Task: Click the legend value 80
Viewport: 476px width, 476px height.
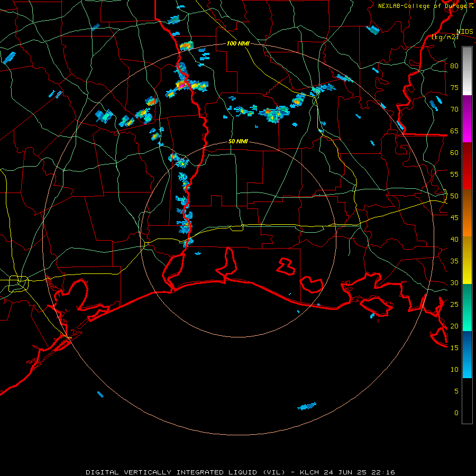Action: tap(454, 66)
